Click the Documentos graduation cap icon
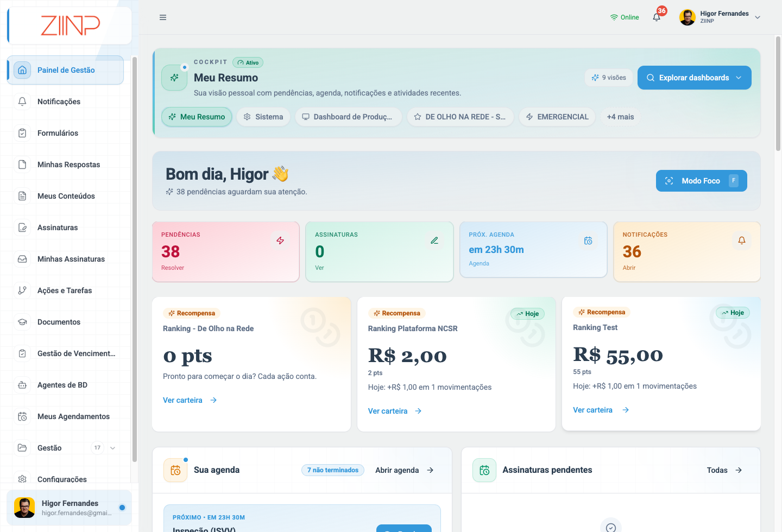The width and height of the screenshot is (782, 532). coord(22,322)
